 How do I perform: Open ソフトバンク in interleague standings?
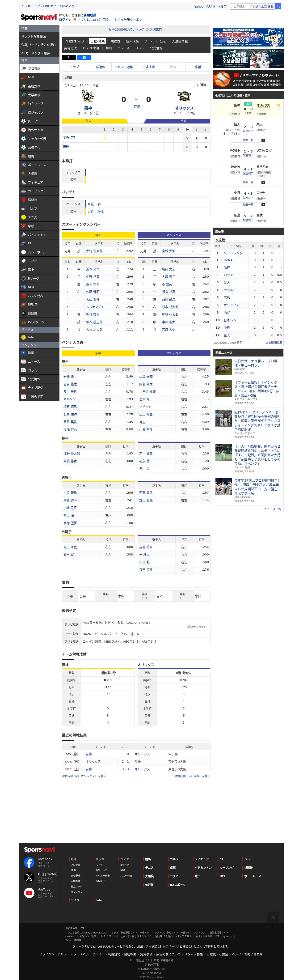[x=233, y=253]
